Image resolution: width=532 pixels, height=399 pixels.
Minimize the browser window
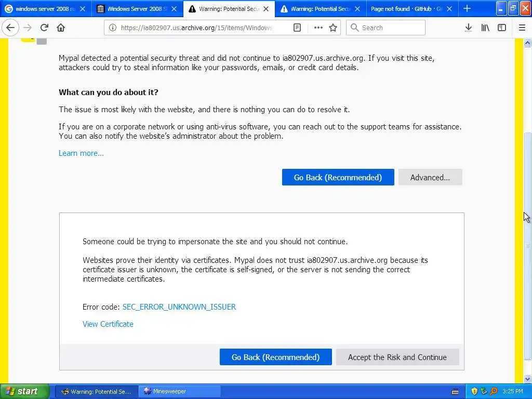pos(501,8)
